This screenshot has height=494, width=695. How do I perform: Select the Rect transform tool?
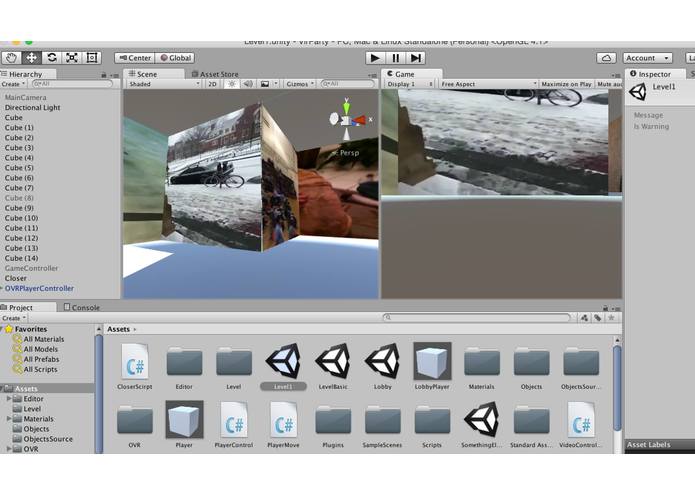coord(92,58)
